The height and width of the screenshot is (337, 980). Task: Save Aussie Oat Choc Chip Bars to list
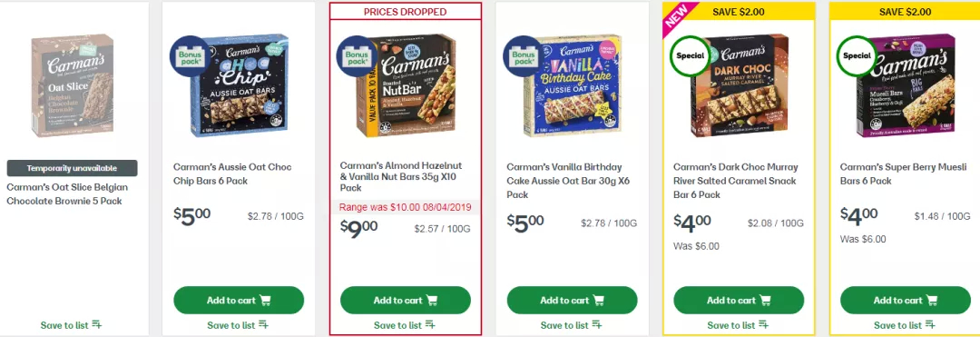click(238, 325)
